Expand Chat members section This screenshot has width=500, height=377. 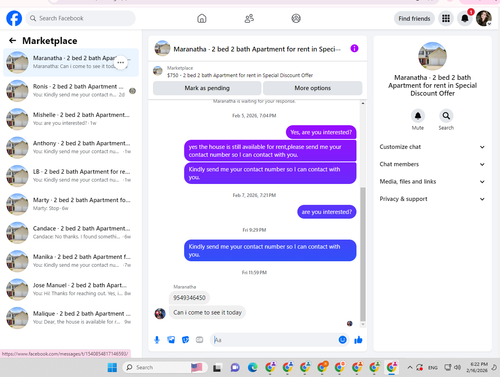coord(432,164)
